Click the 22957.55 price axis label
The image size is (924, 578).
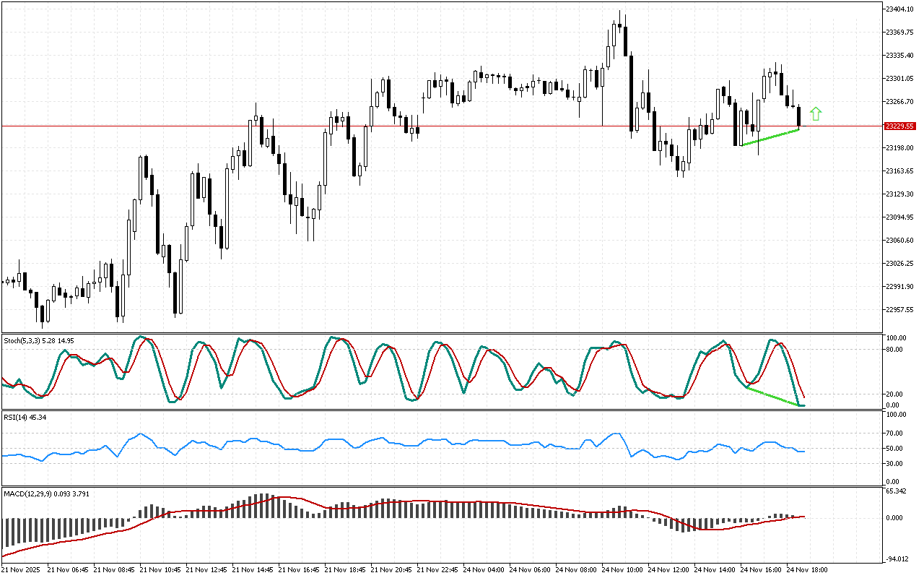click(x=899, y=310)
